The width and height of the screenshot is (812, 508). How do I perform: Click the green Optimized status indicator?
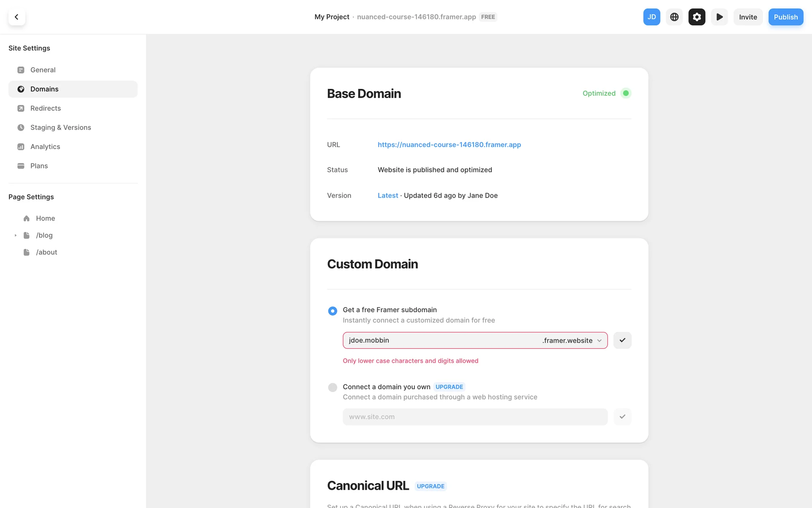point(625,93)
